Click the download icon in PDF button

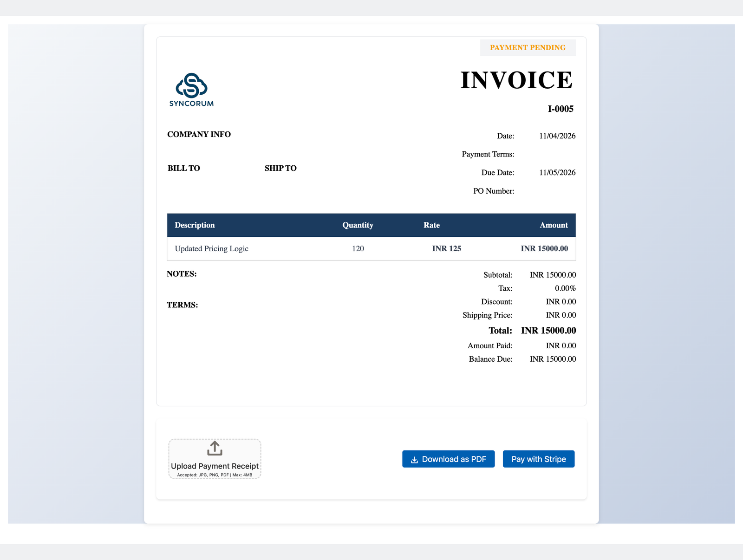tap(414, 460)
